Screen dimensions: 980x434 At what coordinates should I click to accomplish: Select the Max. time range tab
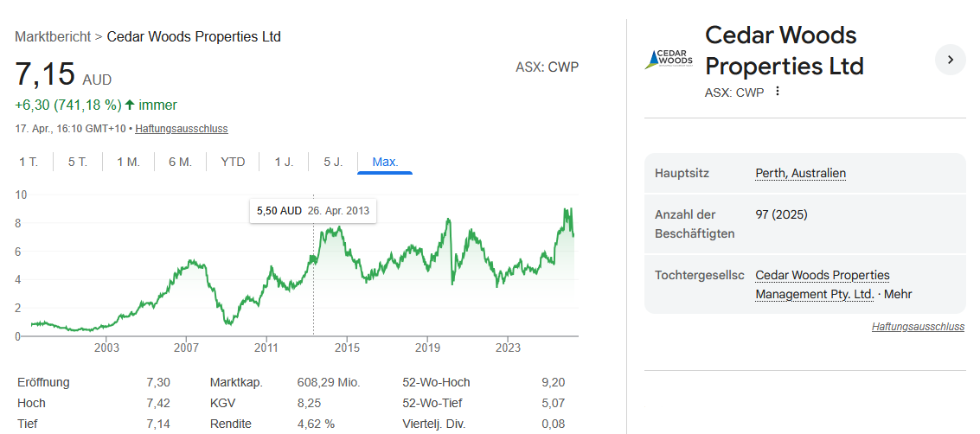385,162
